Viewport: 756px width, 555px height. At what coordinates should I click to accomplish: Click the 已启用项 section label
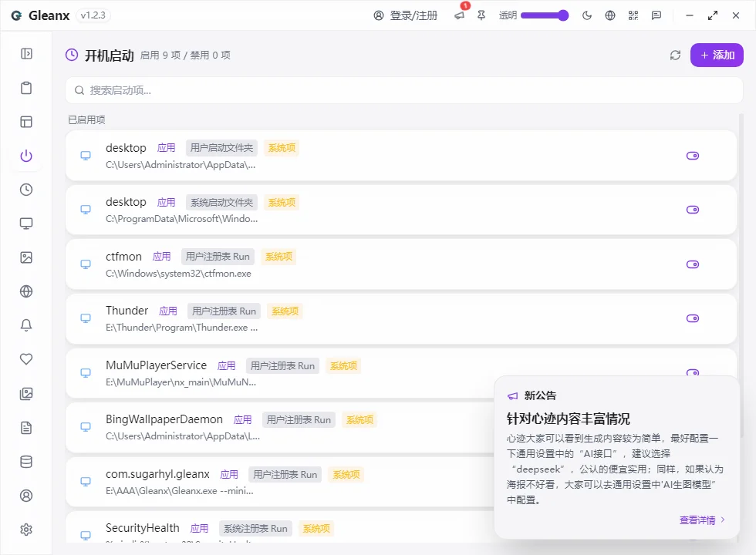(x=86, y=119)
